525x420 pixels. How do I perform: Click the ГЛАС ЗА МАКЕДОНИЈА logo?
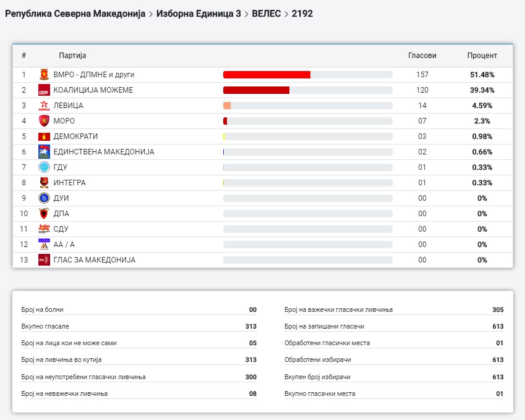(44, 260)
